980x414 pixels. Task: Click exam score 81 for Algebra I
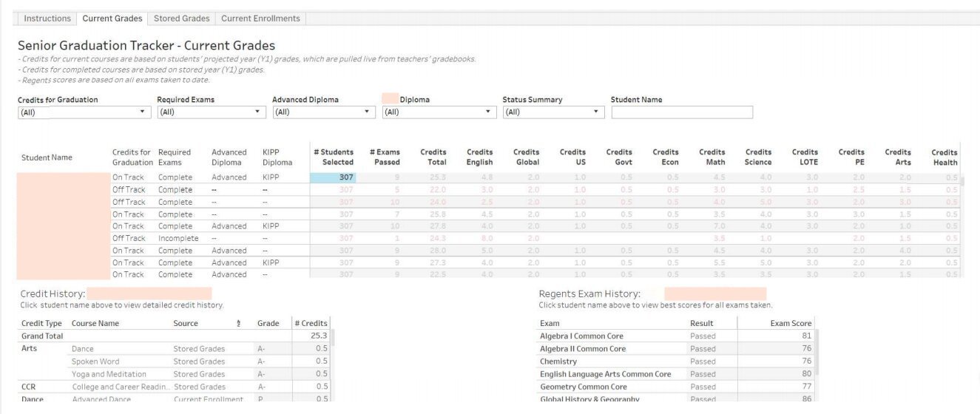(x=806, y=336)
